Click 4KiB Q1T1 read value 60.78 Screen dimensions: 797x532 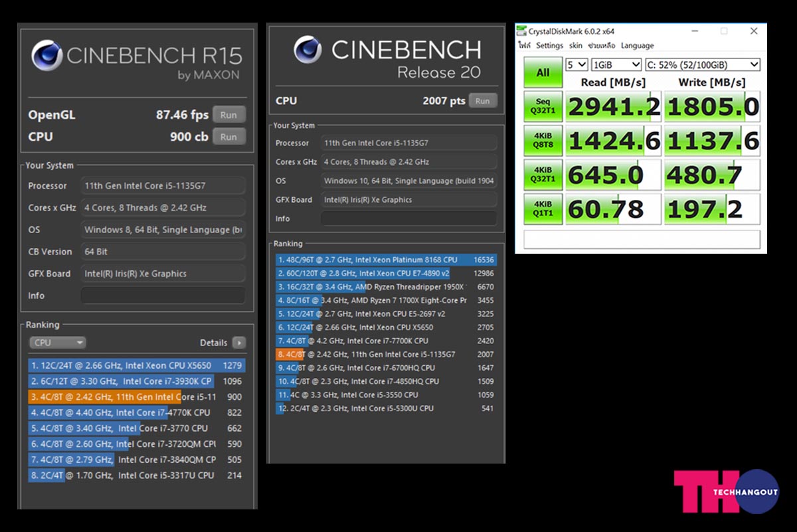tap(613, 209)
